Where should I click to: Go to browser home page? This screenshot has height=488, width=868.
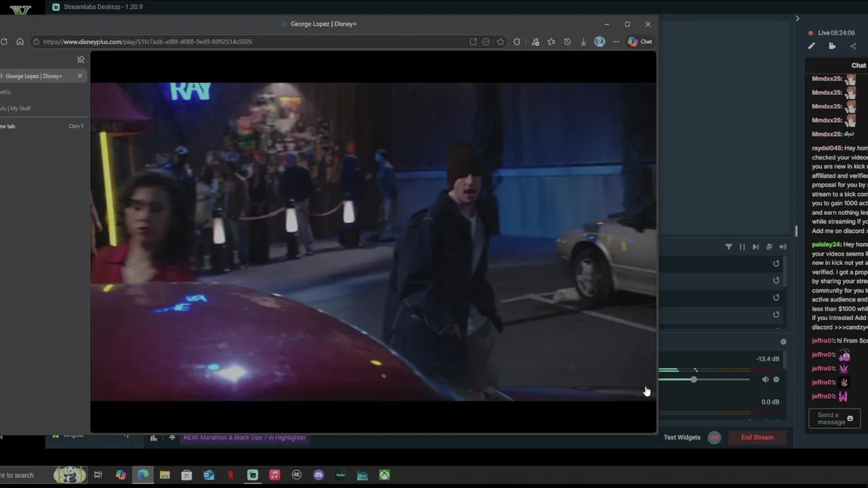20,41
